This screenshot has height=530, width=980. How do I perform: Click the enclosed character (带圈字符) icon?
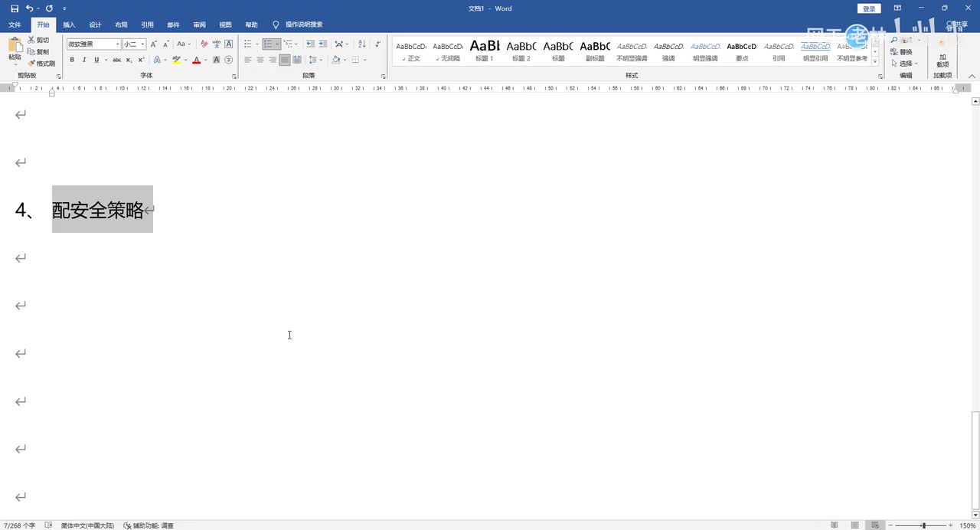228,60
